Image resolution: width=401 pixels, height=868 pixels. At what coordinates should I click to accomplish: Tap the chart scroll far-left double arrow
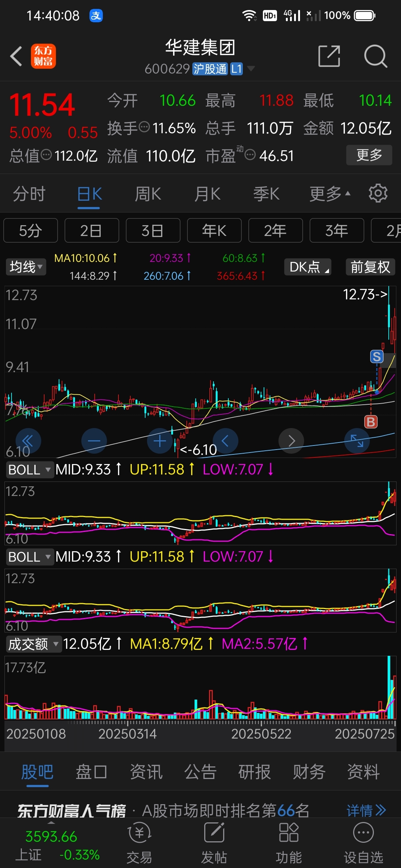(28, 441)
